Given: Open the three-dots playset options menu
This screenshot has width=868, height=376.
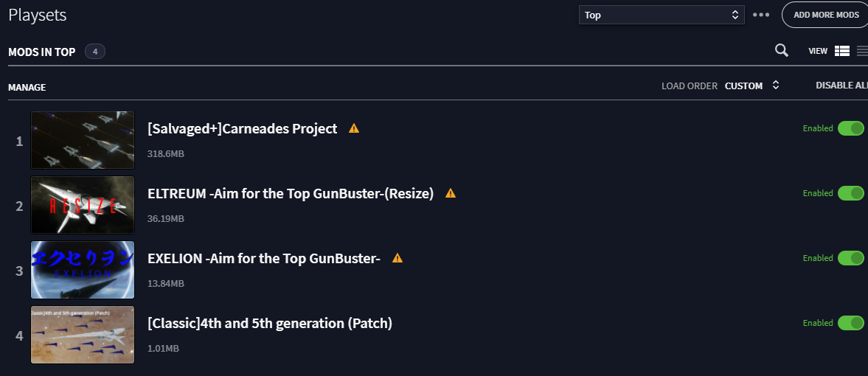Looking at the screenshot, I should 761,15.
